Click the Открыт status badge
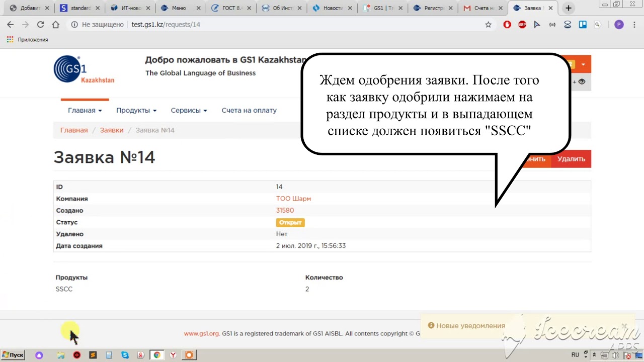This screenshot has width=644, height=362. point(290,222)
